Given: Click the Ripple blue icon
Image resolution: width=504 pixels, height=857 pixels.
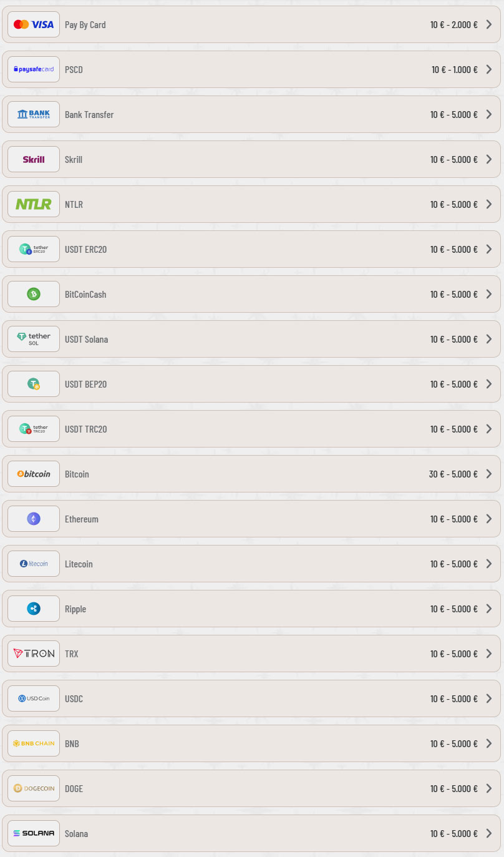Looking at the screenshot, I should point(34,609).
